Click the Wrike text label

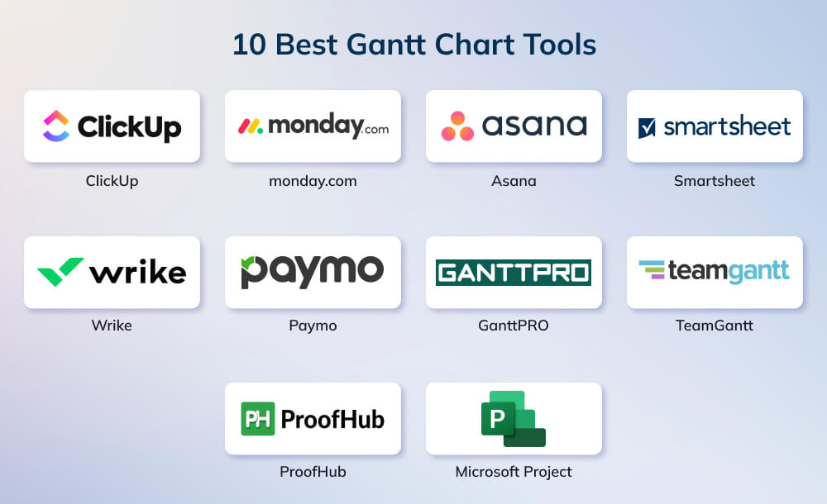coord(112,326)
